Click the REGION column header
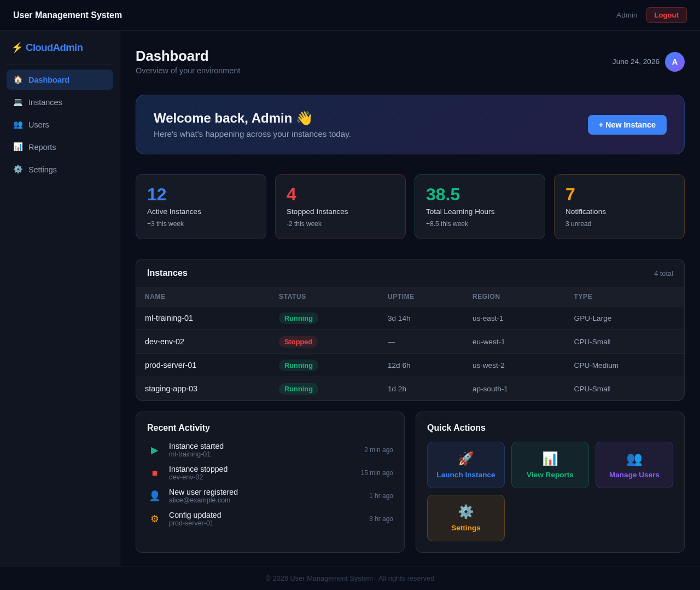Image resolution: width=700 pixels, height=590 pixels. click(x=486, y=297)
